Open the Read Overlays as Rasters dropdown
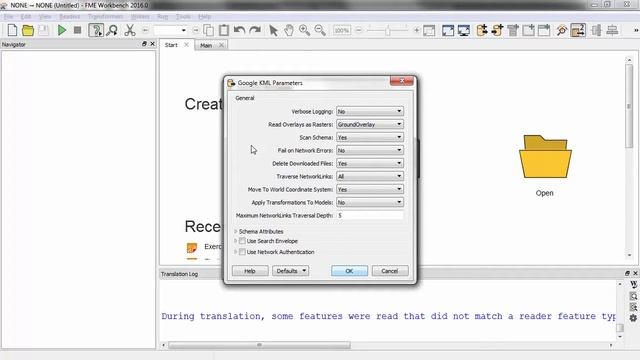 pos(370,124)
